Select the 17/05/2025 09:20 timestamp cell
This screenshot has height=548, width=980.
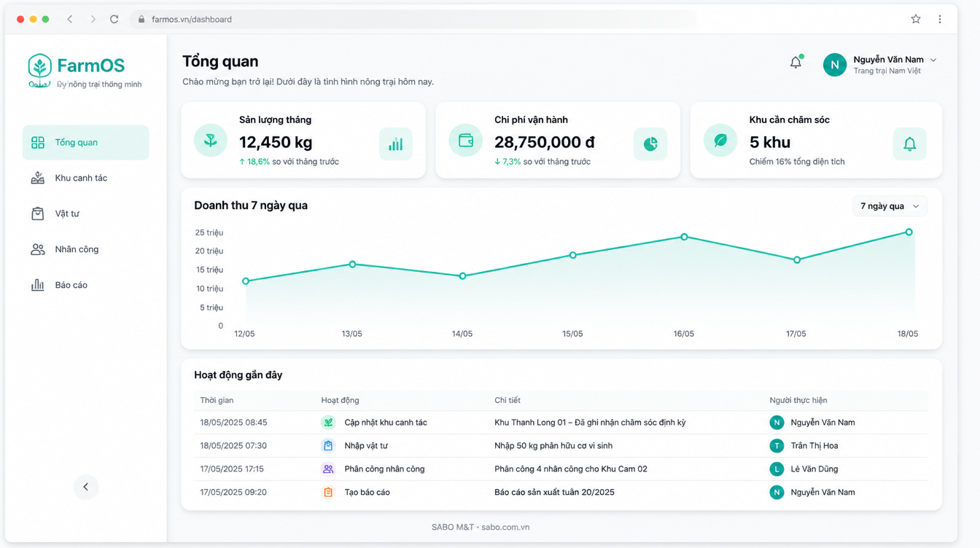[x=233, y=493]
